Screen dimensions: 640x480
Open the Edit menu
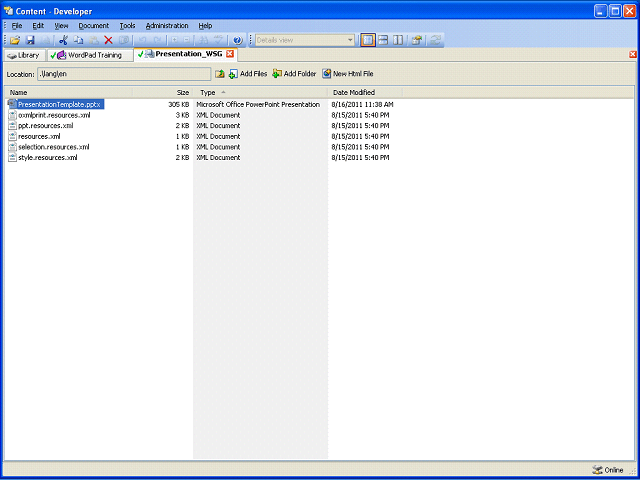tap(38, 26)
